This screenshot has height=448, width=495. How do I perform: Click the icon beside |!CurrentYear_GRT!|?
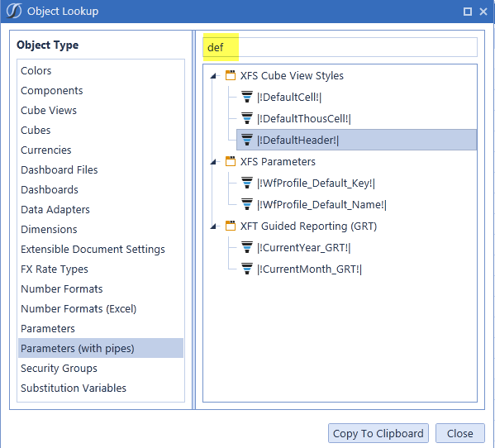[247, 247]
